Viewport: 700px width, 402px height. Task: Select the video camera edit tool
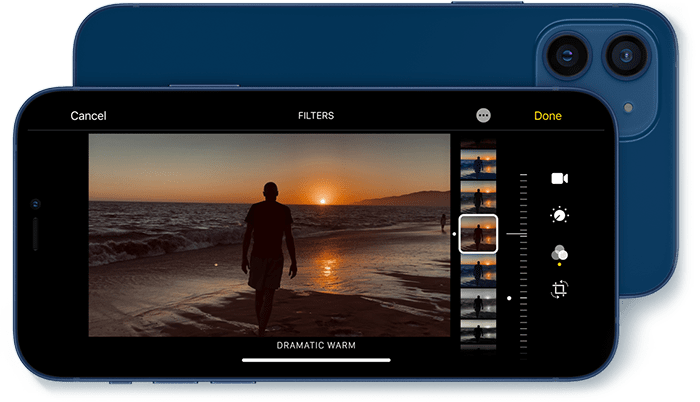click(x=559, y=179)
